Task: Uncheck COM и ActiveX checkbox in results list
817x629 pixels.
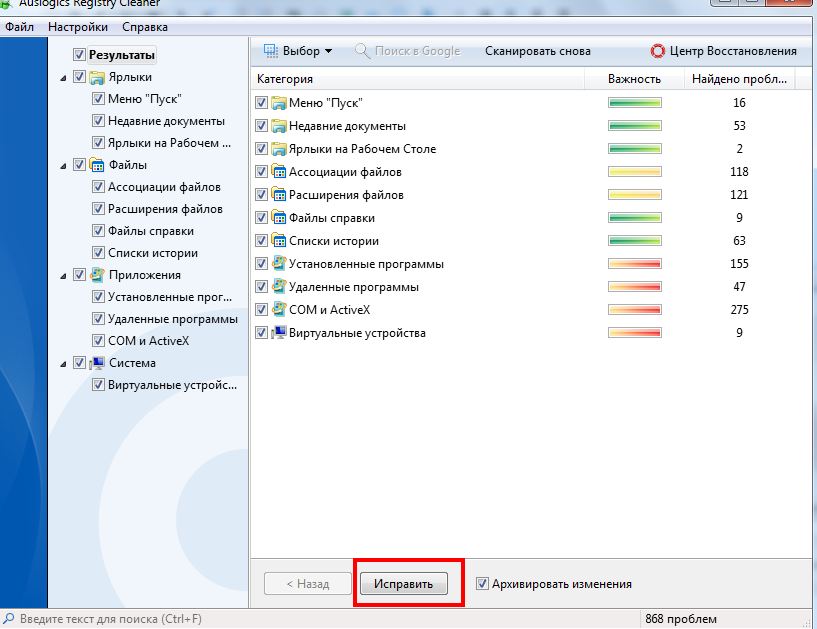Action: [262, 310]
